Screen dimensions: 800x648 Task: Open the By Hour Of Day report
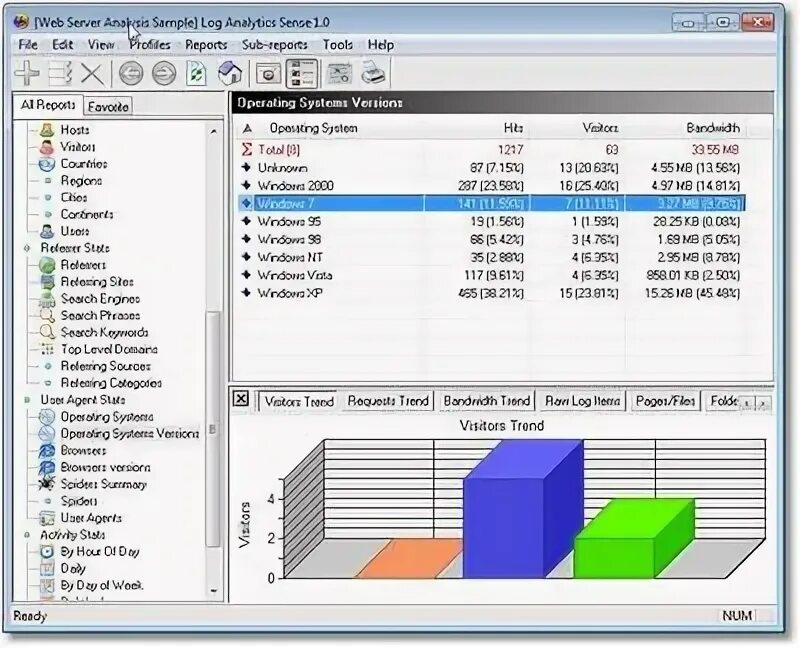coord(100,552)
